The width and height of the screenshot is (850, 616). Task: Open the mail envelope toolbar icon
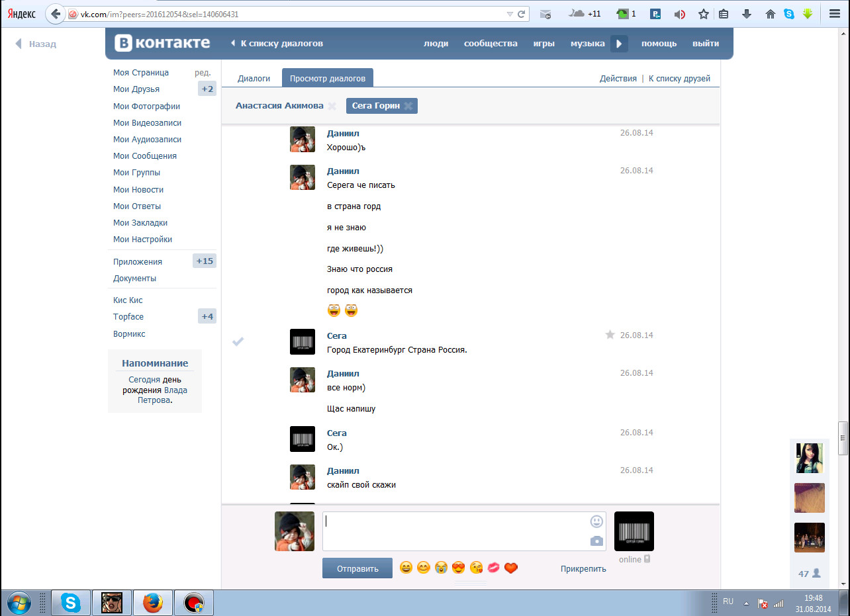point(545,14)
